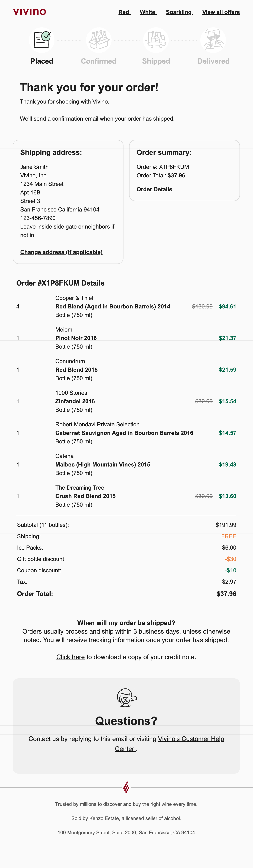Open the White wines menu link
Screen dimensions: 253x868
[148, 12]
